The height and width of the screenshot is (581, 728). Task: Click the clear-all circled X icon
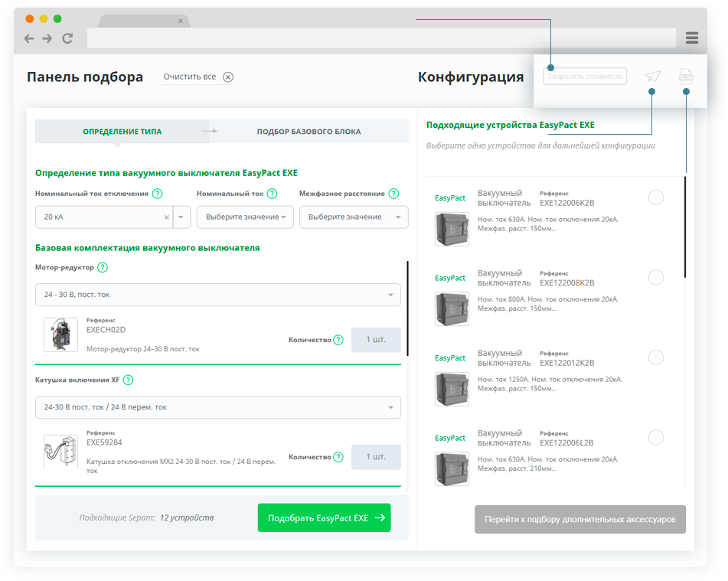click(228, 77)
